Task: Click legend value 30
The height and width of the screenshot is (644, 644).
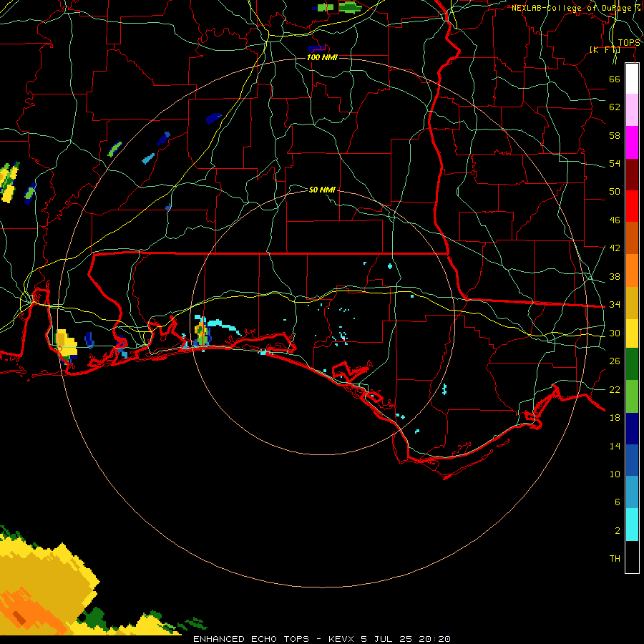Action: (x=615, y=333)
